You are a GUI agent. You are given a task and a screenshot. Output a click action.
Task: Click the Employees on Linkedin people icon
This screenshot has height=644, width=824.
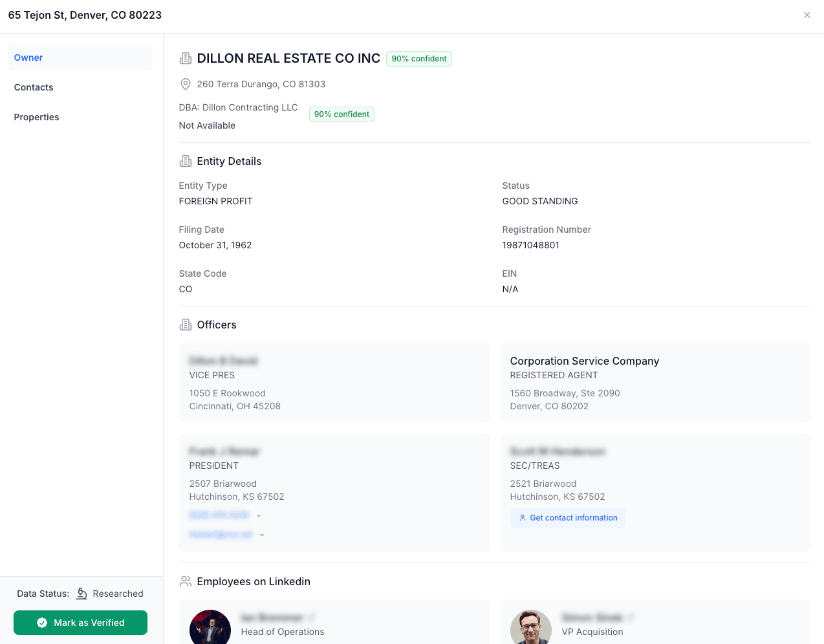click(x=186, y=581)
